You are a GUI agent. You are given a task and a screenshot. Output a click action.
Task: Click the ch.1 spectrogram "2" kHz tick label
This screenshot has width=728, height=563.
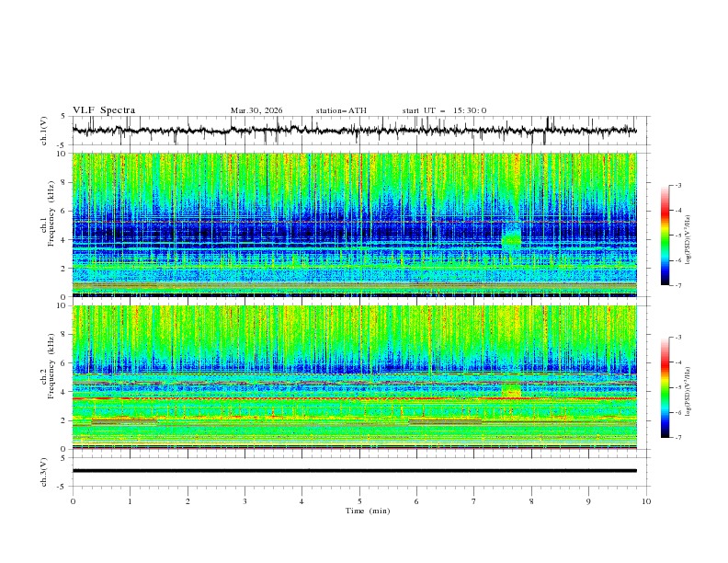pyautogui.click(x=64, y=268)
